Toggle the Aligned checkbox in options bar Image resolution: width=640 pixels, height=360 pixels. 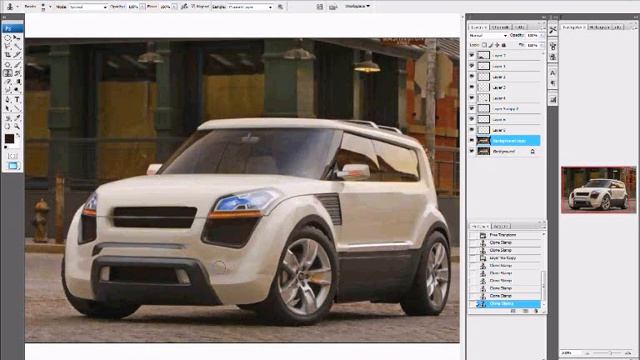click(193, 7)
